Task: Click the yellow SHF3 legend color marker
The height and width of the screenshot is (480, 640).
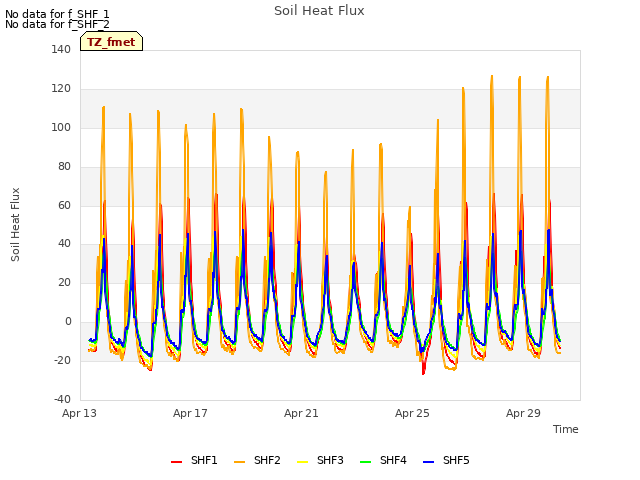Action: coord(302,462)
